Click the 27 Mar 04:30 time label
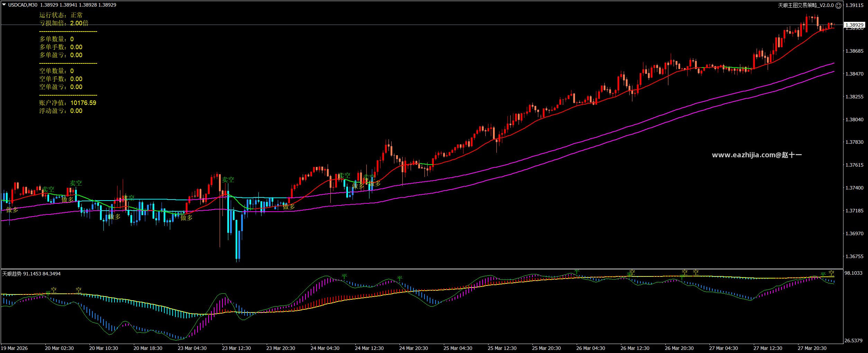 (724, 348)
